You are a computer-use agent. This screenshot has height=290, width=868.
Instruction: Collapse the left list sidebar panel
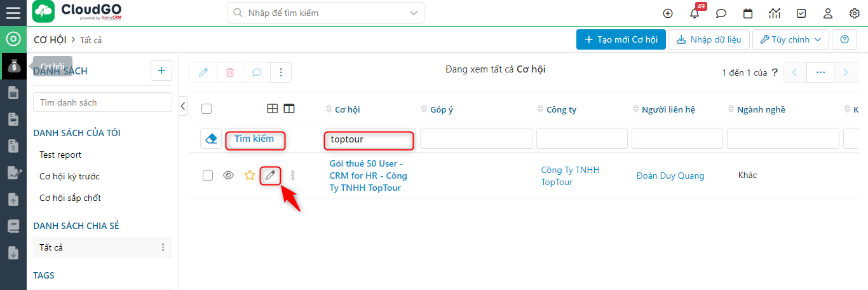pos(183,106)
